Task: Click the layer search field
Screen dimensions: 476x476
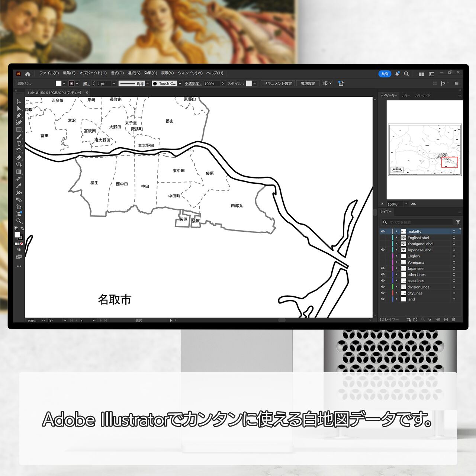Action: click(417, 222)
